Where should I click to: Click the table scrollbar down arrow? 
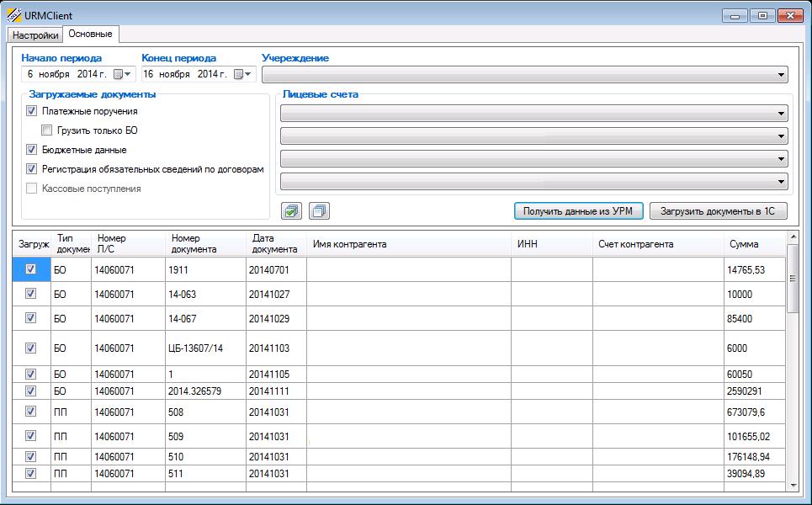[x=793, y=486]
